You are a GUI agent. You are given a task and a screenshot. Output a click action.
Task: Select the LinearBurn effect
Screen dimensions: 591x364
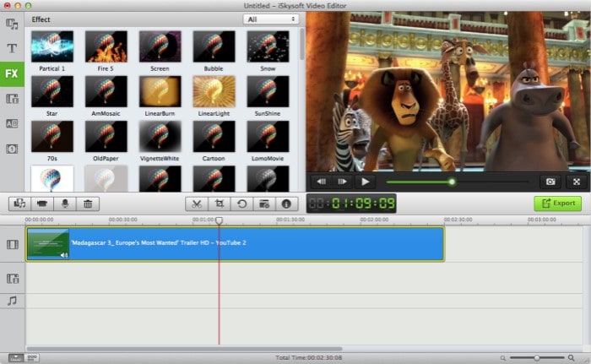(160, 92)
